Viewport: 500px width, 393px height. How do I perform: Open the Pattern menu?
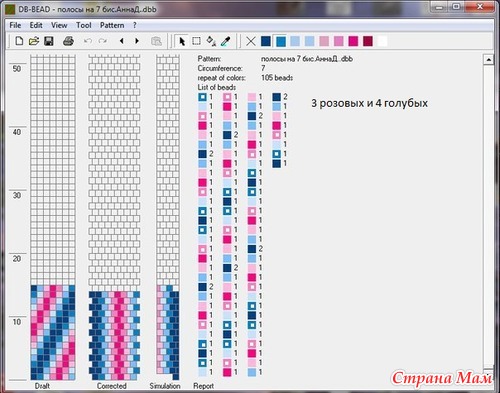coord(112,25)
